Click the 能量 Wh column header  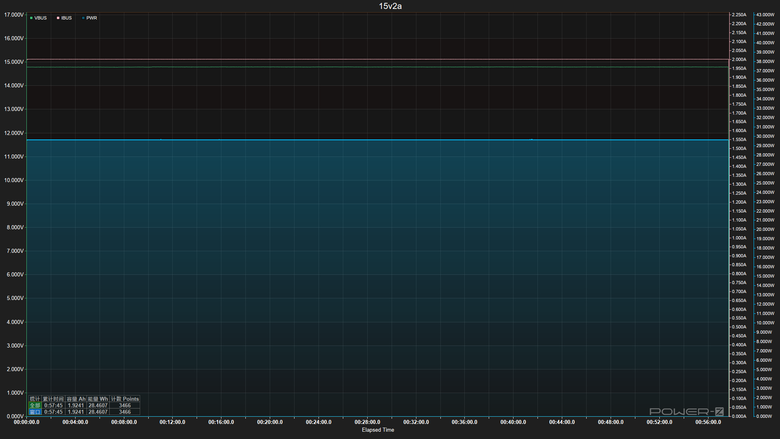point(98,399)
